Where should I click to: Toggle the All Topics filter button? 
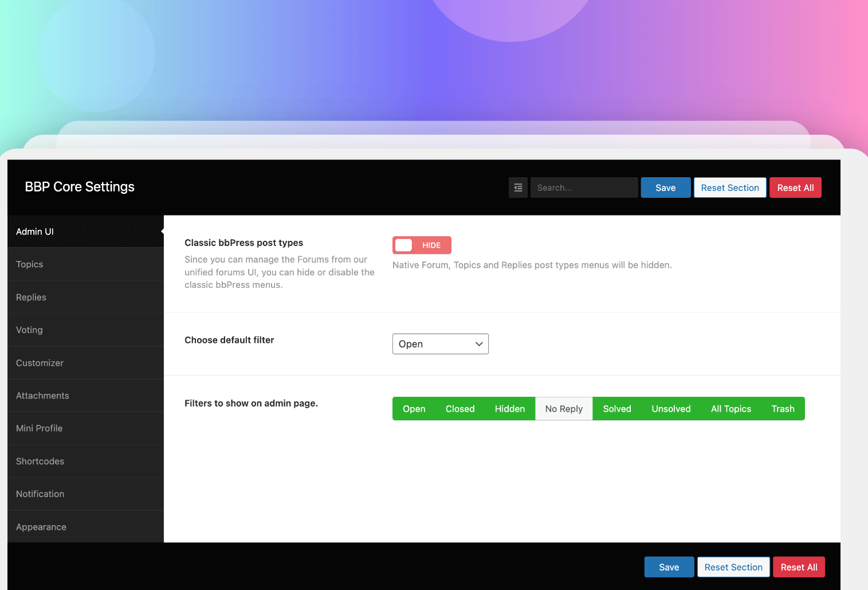(731, 409)
